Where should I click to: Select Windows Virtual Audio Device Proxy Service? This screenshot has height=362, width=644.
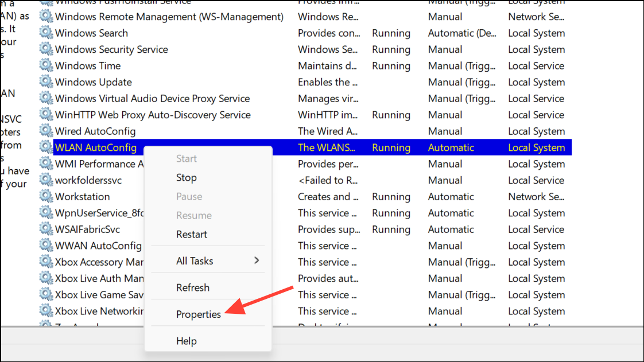click(x=152, y=99)
